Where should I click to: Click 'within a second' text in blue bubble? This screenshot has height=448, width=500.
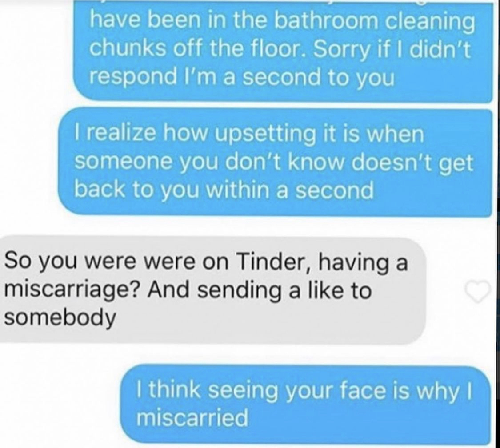click(x=290, y=190)
